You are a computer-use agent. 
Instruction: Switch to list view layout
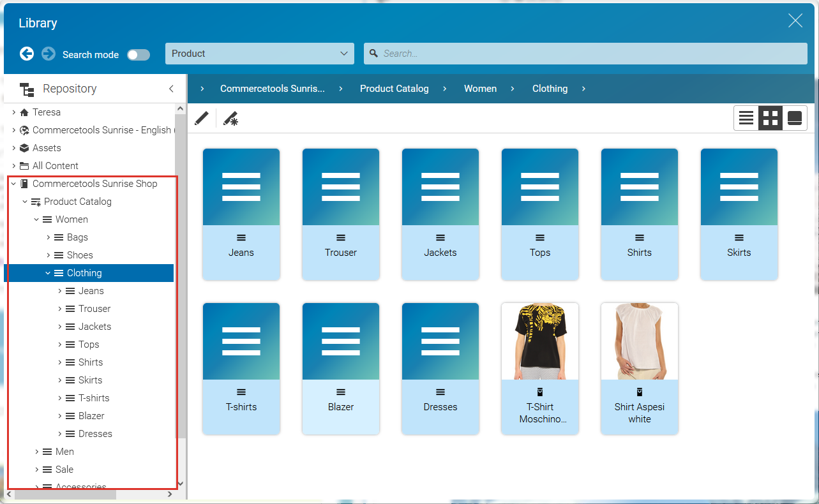746,117
